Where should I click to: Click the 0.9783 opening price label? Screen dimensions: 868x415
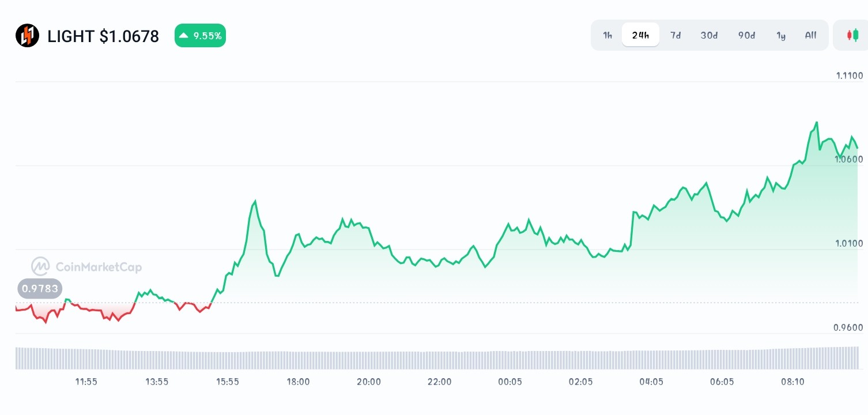click(40, 288)
